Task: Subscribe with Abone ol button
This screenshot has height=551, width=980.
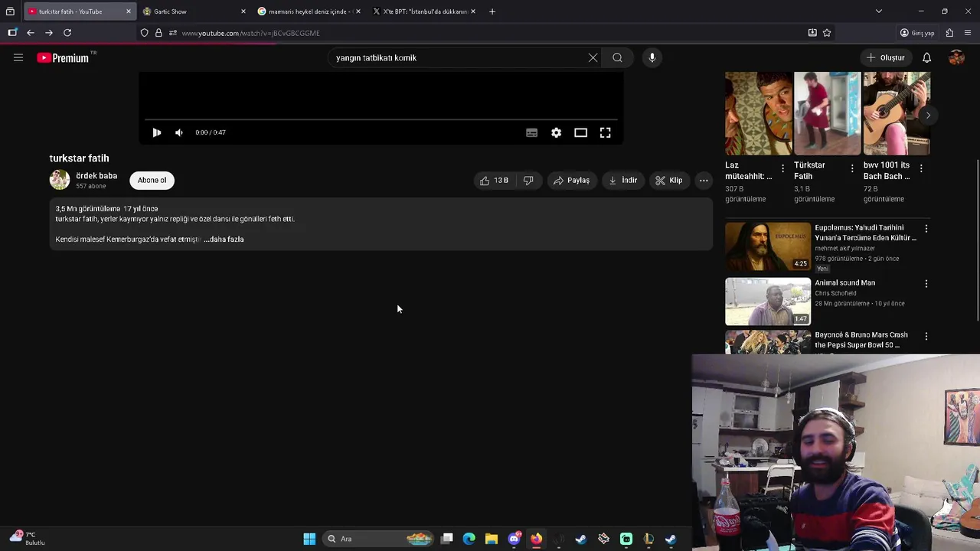Action: 152,181
